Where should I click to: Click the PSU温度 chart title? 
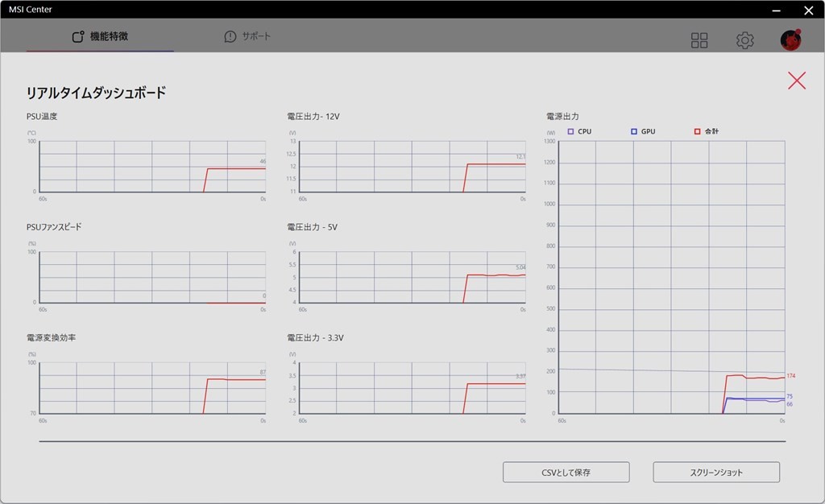(42, 116)
